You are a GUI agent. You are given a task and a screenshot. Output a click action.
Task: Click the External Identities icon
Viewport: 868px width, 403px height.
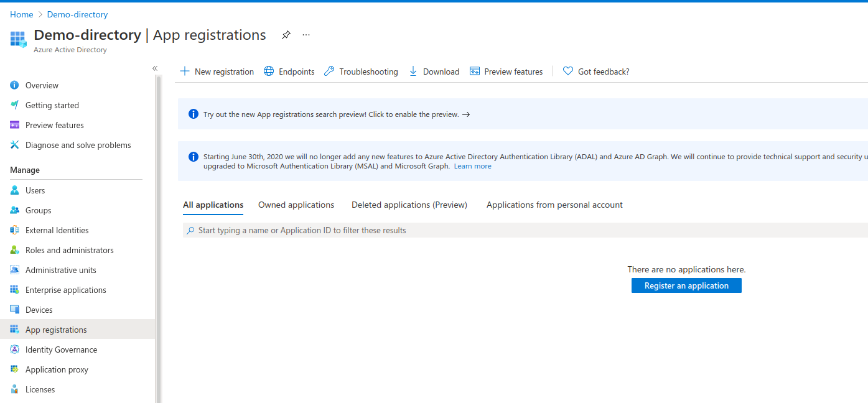14,230
